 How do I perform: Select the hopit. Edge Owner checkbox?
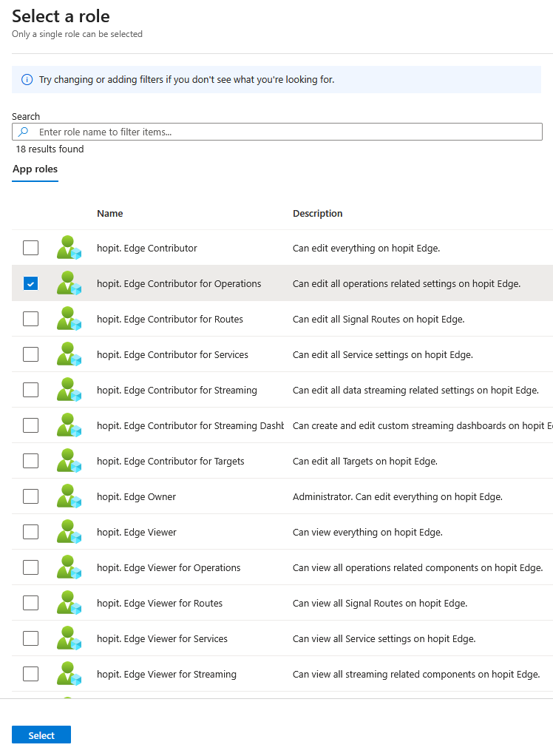click(31, 496)
